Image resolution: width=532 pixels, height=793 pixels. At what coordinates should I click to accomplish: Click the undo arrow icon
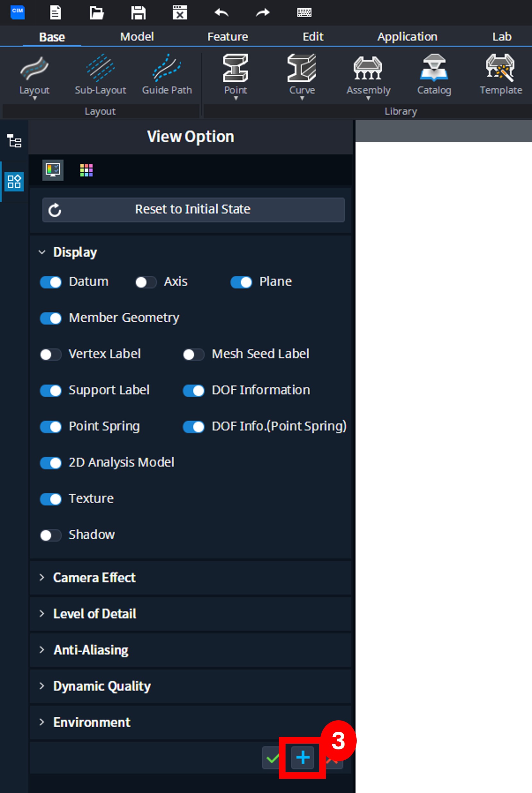click(x=221, y=13)
